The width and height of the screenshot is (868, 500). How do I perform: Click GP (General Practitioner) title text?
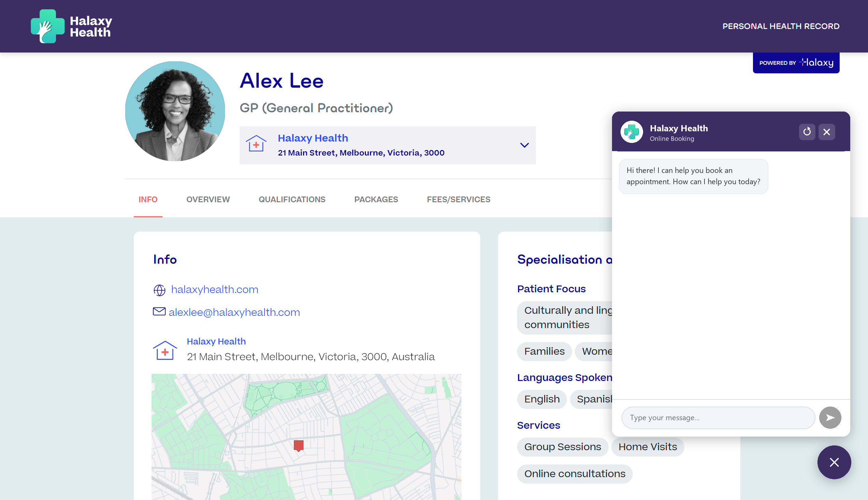tap(316, 108)
